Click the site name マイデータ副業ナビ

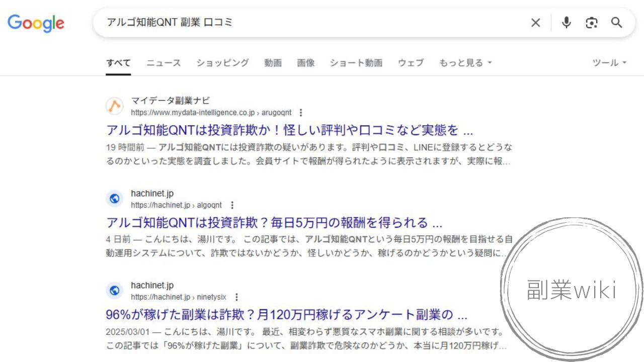click(171, 101)
